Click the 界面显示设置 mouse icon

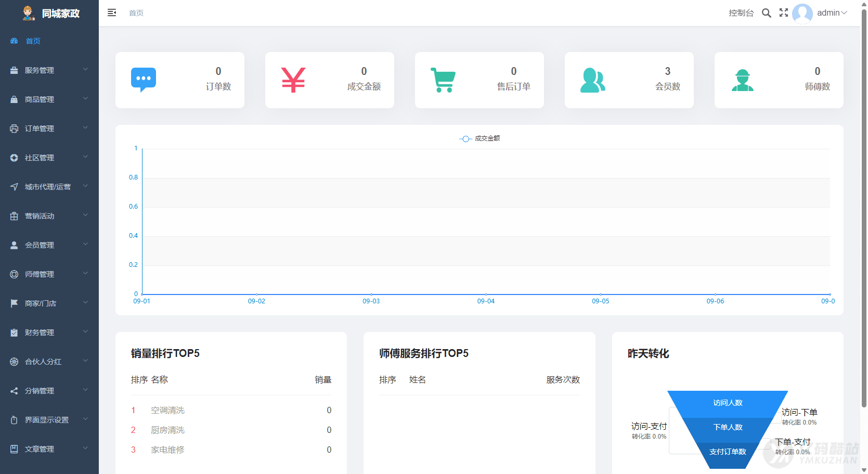pos(14,420)
